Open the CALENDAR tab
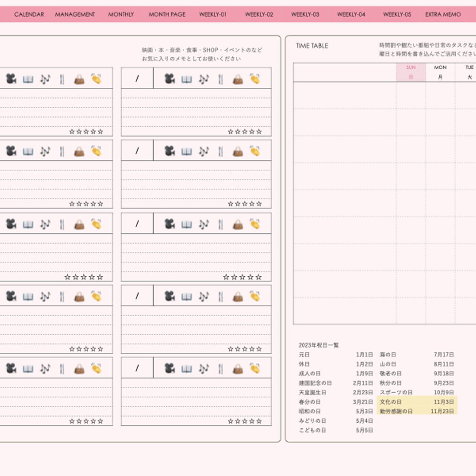This screenshot has height=476, width=476. point(29,14)
